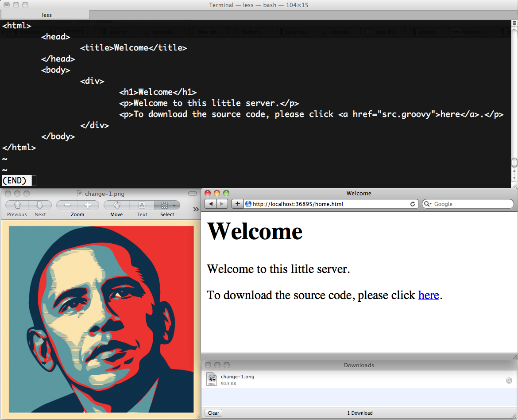Close the Safari window with the red button
The width and height of the screenshot is (518, 420).
point(208,193)
